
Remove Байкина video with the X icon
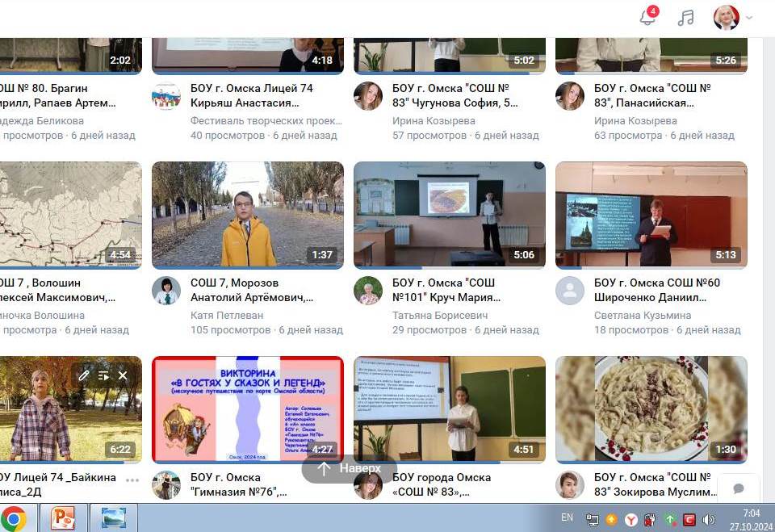pos(123,375)
